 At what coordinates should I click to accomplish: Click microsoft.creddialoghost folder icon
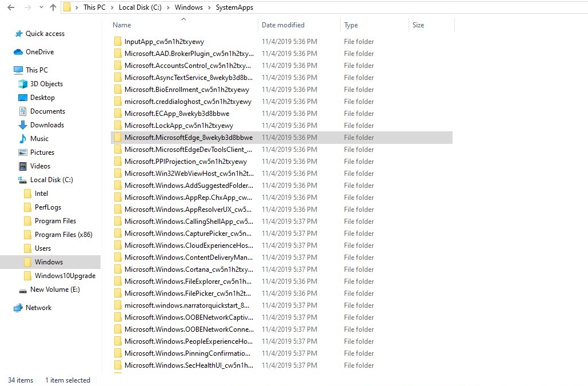point(118,102)
